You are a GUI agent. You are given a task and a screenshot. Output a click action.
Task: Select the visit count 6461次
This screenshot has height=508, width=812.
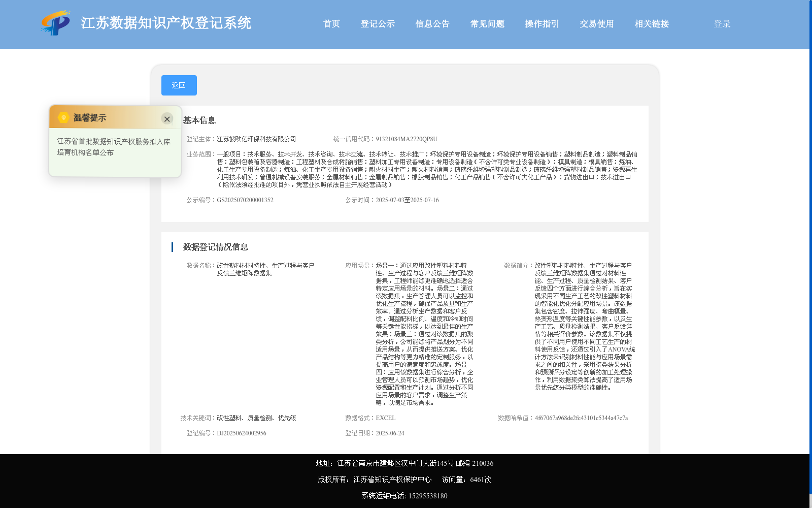[481, 480]
